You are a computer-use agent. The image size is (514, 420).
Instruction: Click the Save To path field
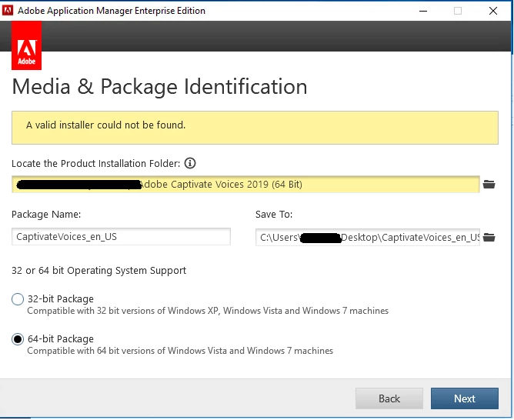pos(368,237)
